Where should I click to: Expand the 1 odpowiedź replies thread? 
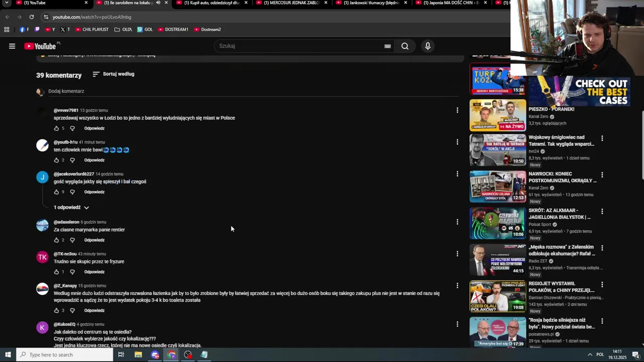[71, 208]
